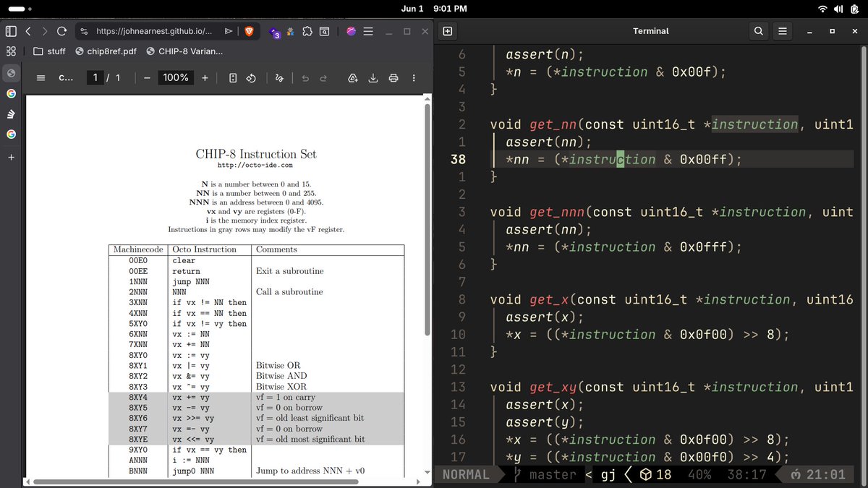Click the current line number 38

[459, 160]
